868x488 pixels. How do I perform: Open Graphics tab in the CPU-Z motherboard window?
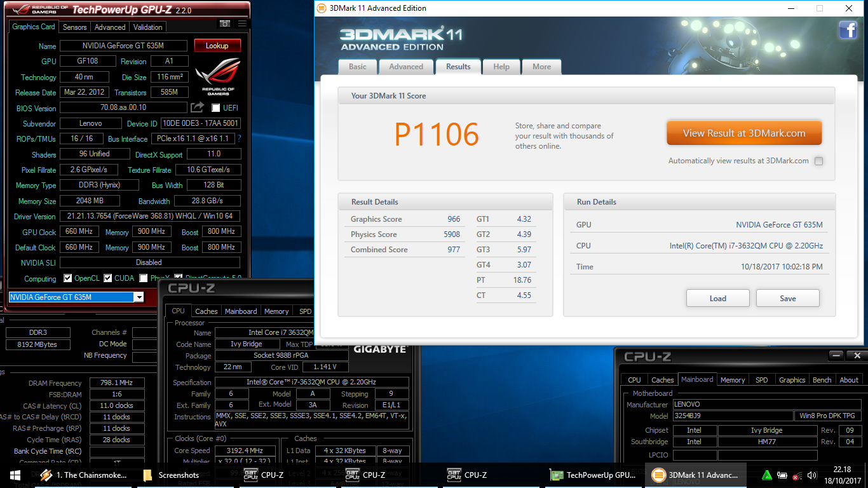[x=792, y=380]
